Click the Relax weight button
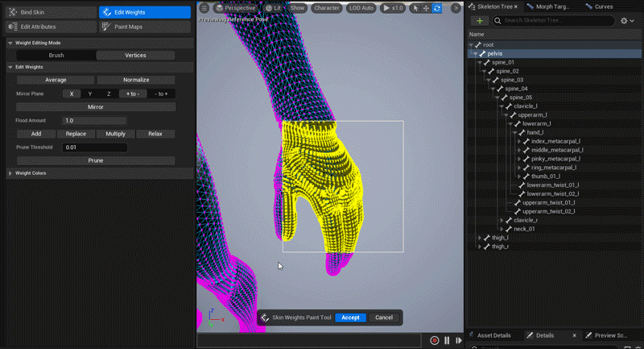 click(x=155, y=134)
